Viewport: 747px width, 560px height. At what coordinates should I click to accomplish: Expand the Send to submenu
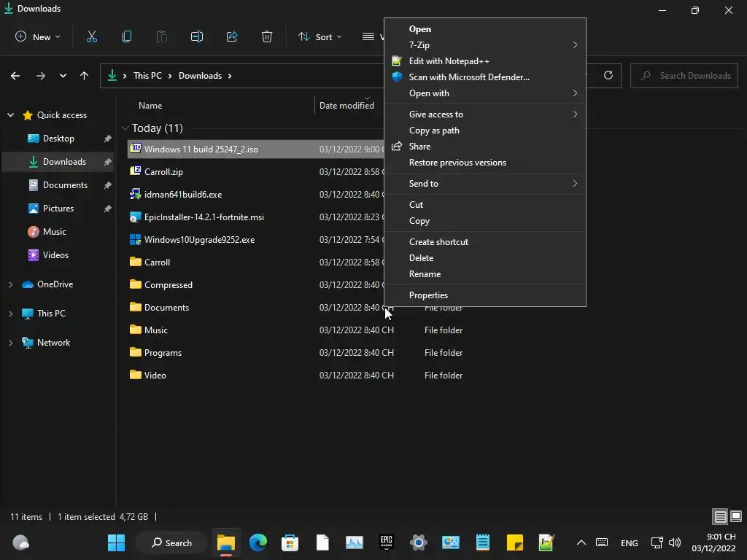pos(485,183)
